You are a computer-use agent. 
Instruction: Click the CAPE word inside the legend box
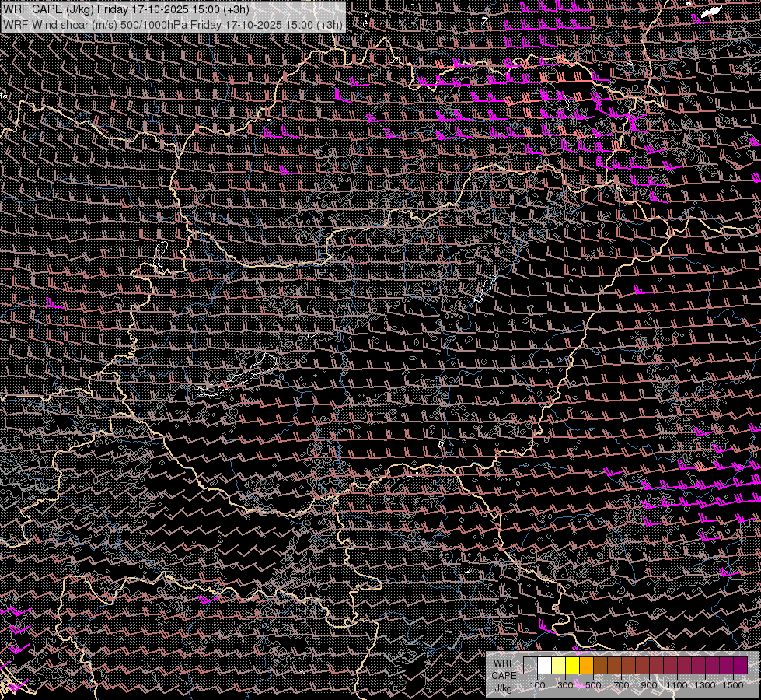pyautogui.click(x=504, y=675)
